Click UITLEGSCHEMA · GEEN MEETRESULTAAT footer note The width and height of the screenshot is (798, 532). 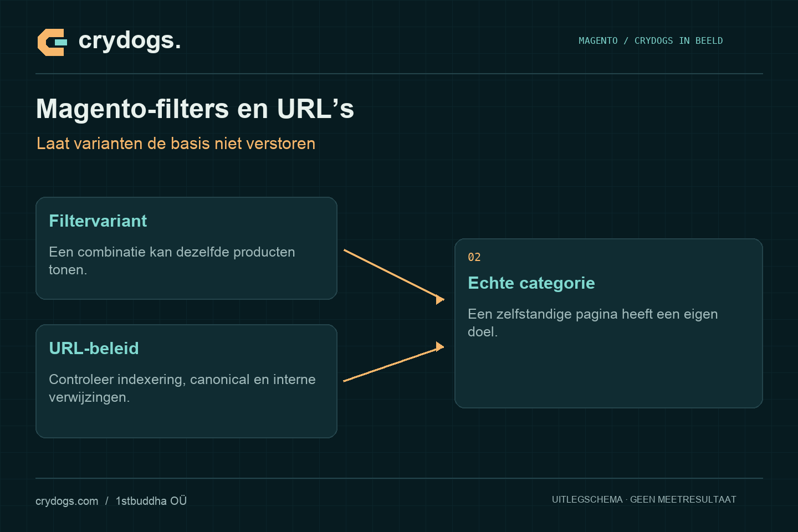[x=644, y=499]
